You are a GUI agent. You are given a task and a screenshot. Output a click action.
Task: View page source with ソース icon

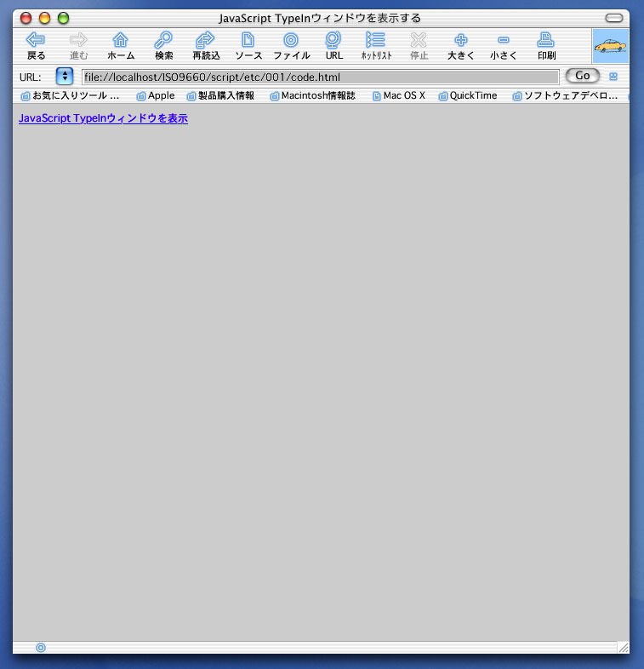point(248,46)
